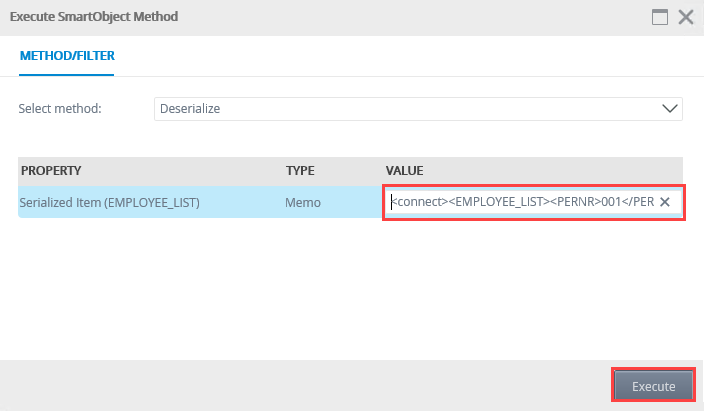Click the Execute button
Screen dimensions: 704x411
(653, 386)
